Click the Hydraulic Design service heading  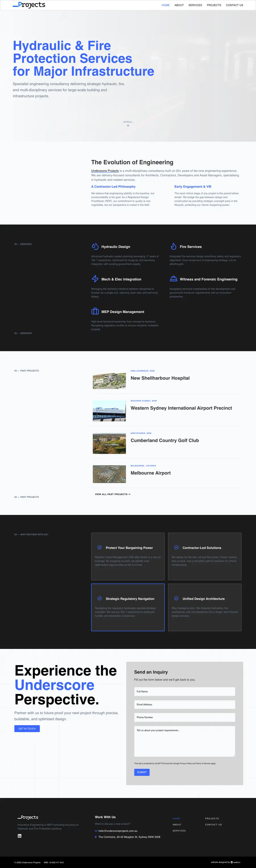tap(116, 247)
